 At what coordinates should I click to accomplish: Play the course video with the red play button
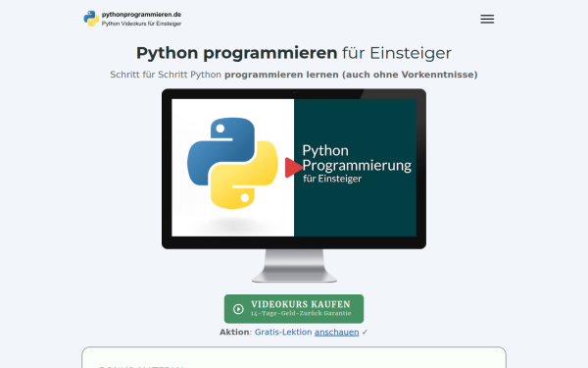[x=293, y=168]
